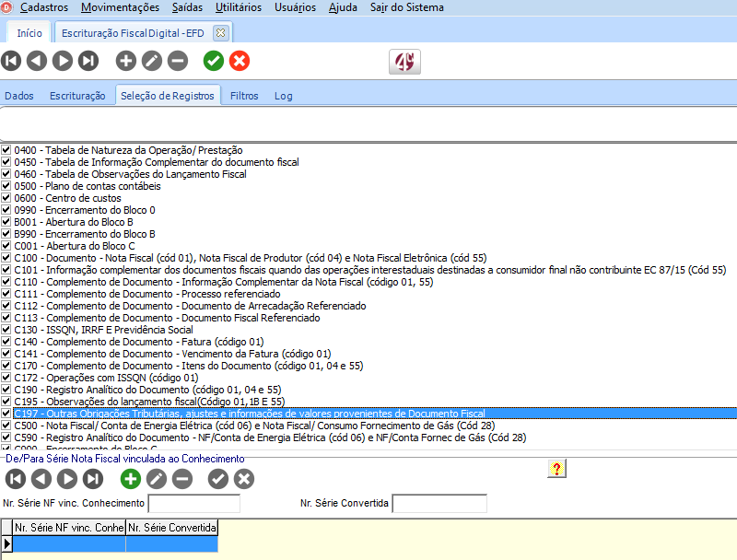The height and width of the screenshot is (560, 737).
Task: Select 0450 Tabela de Informação Complementar row
Action: tap(157, 162)
